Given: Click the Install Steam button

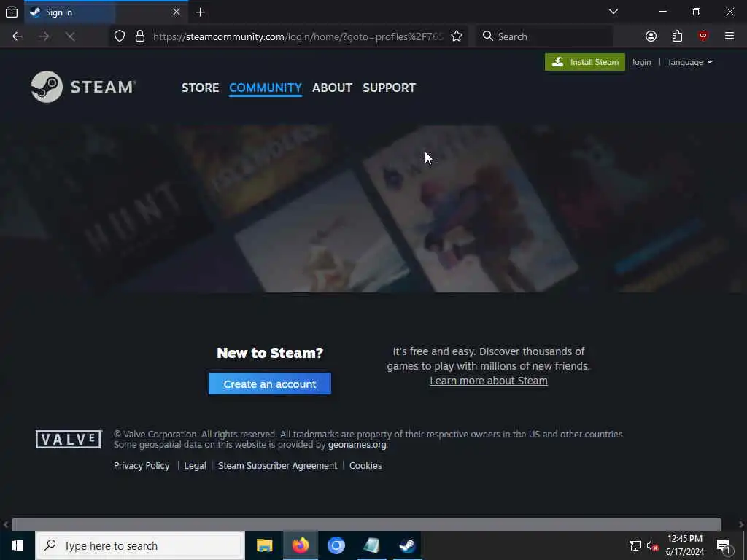Looking at the screenshot, I should pos(584,62).
